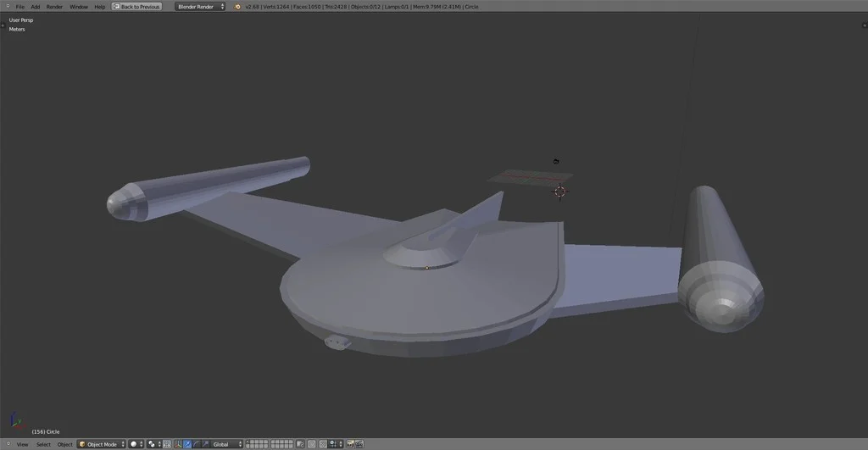Open the Object Mode dropdown
This screenshot has width=868, height=450.
click(102, 444)
